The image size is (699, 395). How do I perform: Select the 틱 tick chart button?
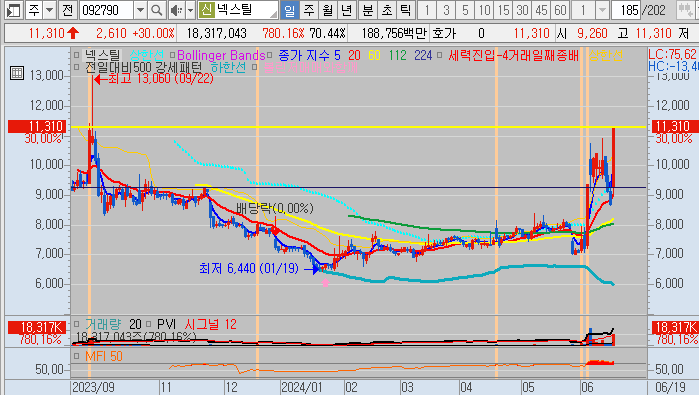[x=405, y=10]
